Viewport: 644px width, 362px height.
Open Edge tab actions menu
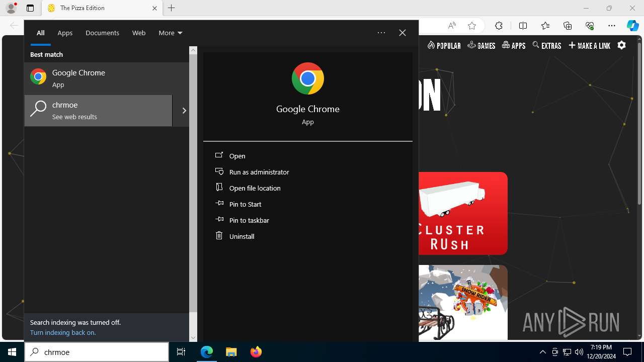coord(30,8)
